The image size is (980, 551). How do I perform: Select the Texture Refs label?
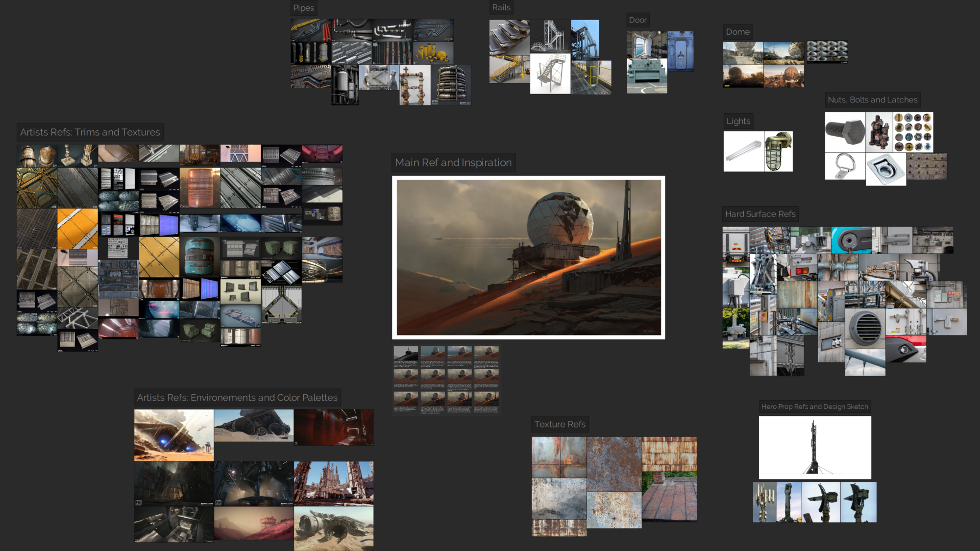click(560, 424)
